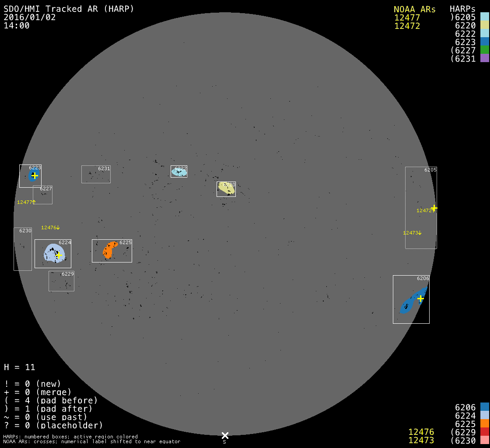Click the "NOAA ARs" legend heading

[414, 9]
